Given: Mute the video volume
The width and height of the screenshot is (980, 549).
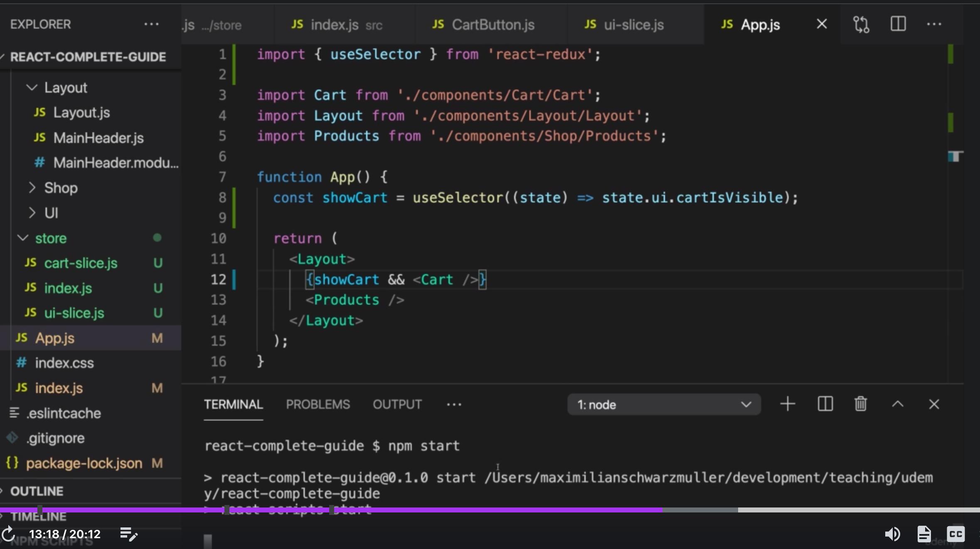Looking at the screenshot, I should click(x=892, y=534).
